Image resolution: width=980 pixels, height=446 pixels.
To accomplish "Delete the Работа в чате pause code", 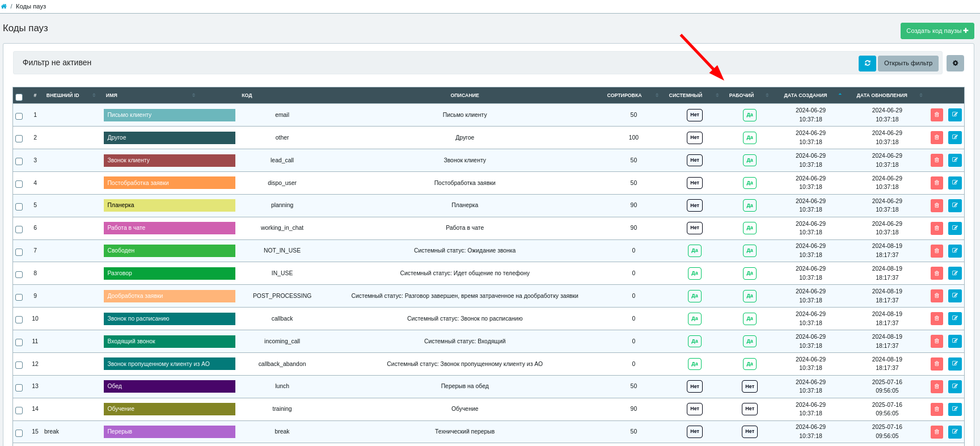I will coord(937,228).
